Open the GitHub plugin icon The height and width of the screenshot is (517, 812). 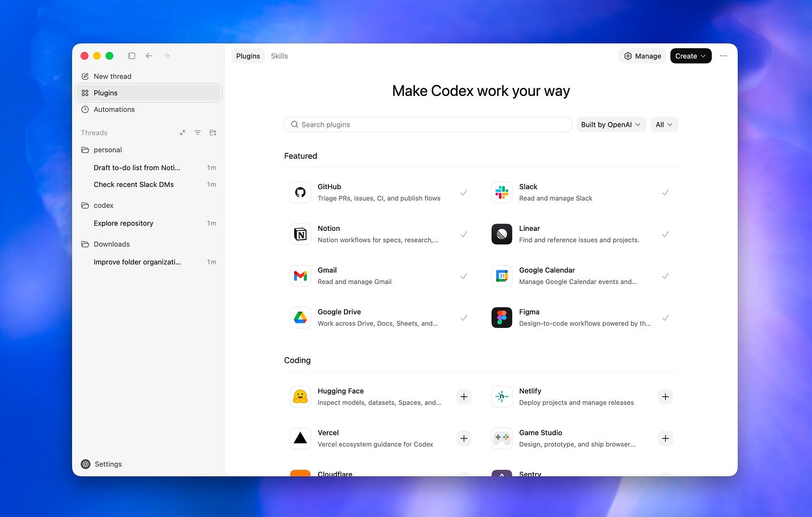tap(300, 192)
